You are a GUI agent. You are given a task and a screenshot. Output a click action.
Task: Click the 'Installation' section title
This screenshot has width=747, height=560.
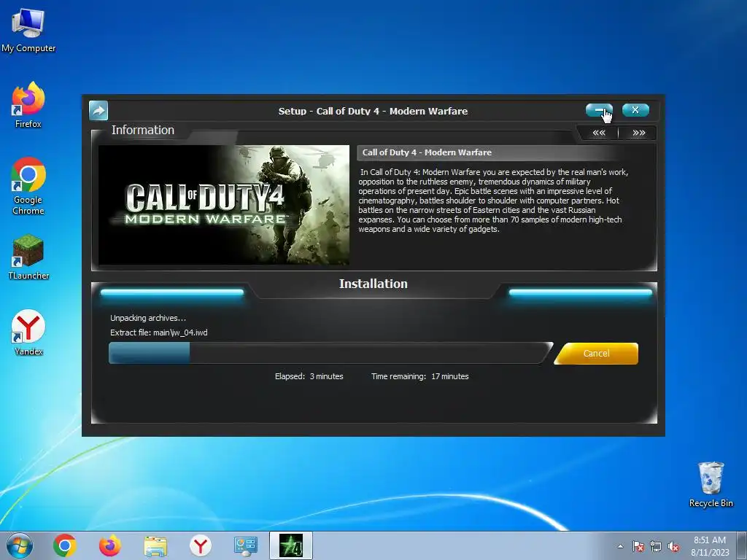[373, 284]
